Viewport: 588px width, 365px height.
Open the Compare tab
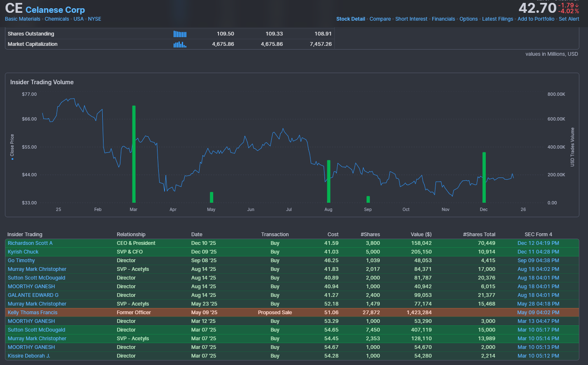380,19
